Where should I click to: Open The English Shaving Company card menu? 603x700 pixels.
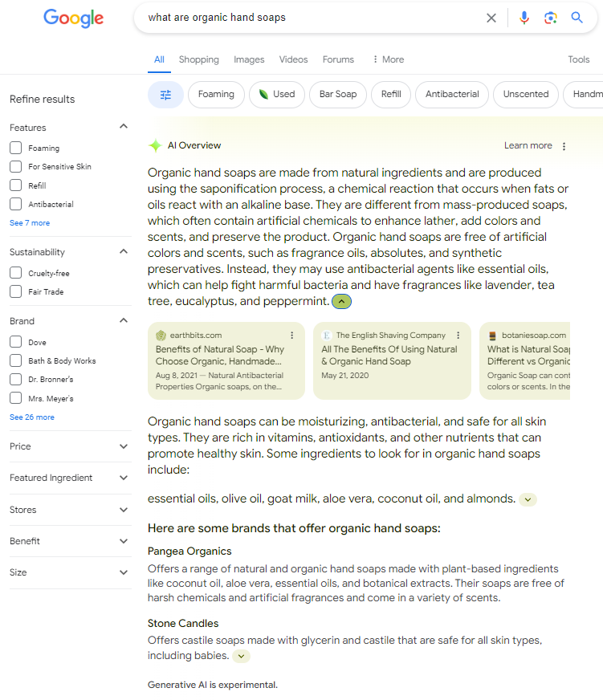(x=458, y=336)
